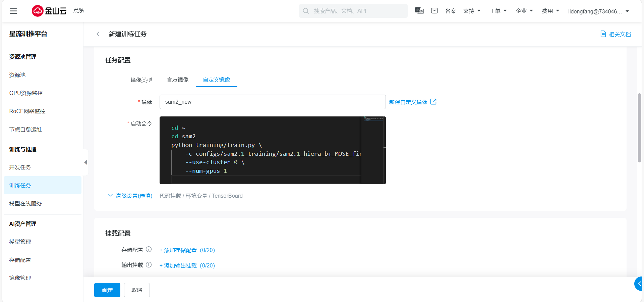Switch language with the translate icon
This screenshot has width=644, height=302.
pyautogui.click(x=419, y=11)
